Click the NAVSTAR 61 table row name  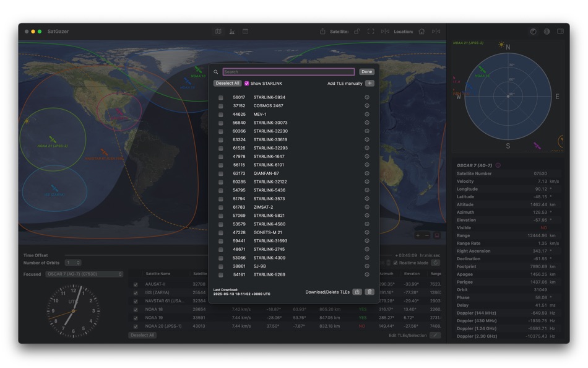[165, 301]
